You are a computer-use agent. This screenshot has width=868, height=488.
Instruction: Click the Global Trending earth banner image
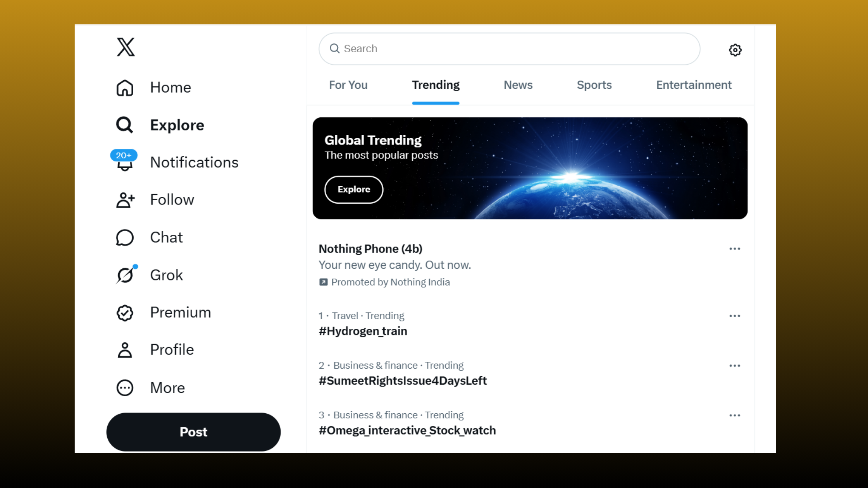pos(530,168)
